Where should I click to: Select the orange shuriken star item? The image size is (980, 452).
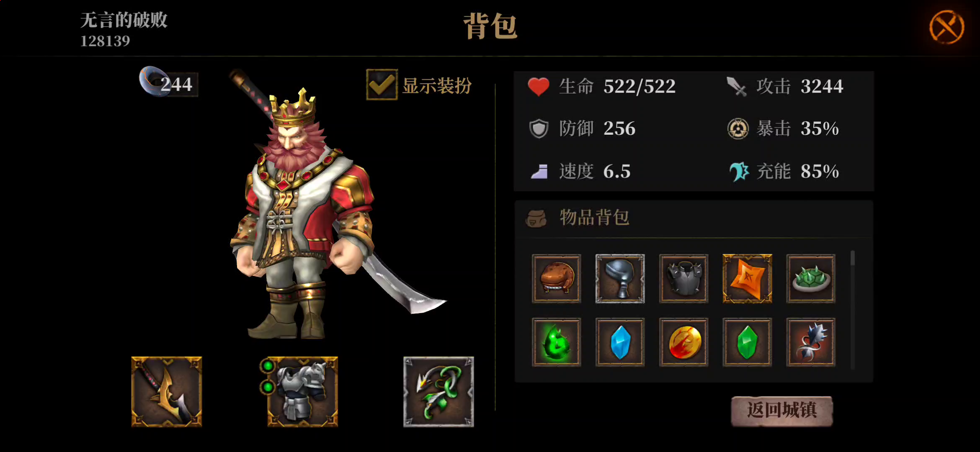point(747,278)
